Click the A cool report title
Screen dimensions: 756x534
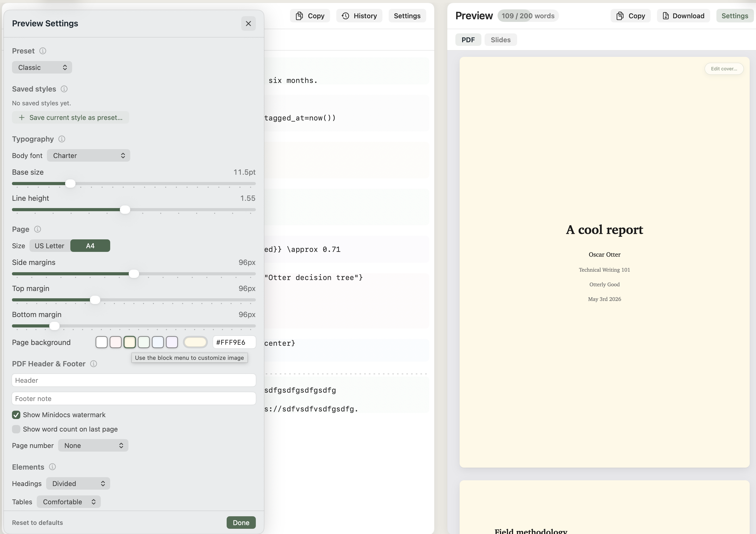coord(605,230)
